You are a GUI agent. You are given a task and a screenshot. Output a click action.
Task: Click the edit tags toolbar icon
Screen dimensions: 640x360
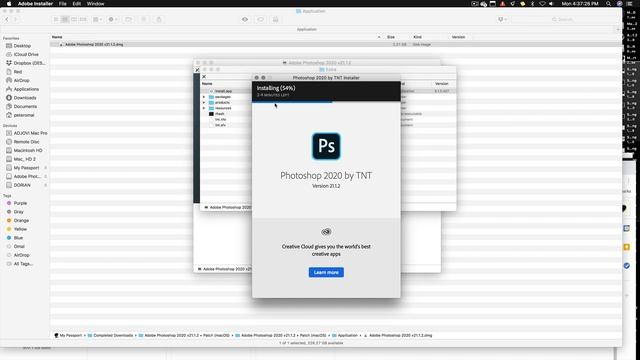pos(260,19)
